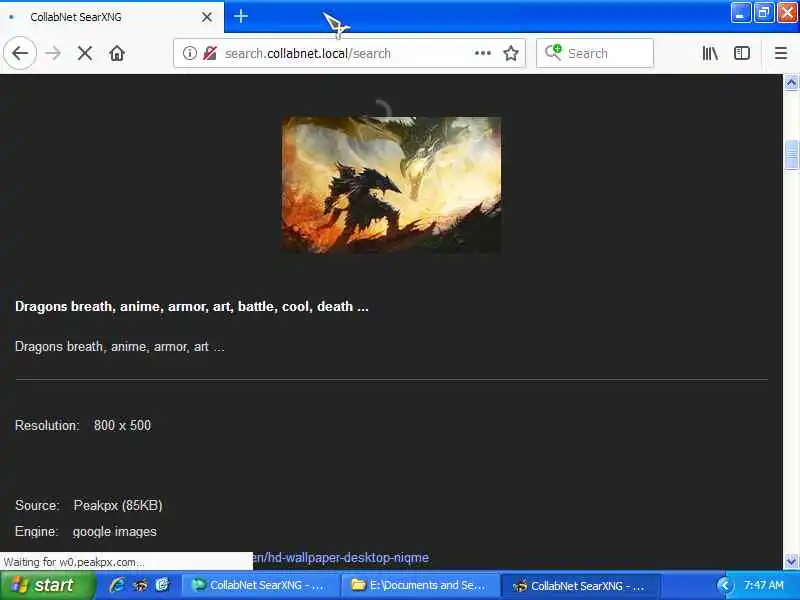Image resolution: width=800 pixels, height=600 pixels.
Task: Click the vertical scrollbar thumb
Action: point(791,155)
